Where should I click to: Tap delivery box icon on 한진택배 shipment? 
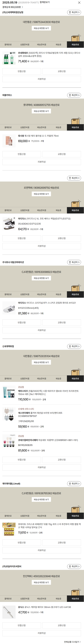click(x=75, y=592)
